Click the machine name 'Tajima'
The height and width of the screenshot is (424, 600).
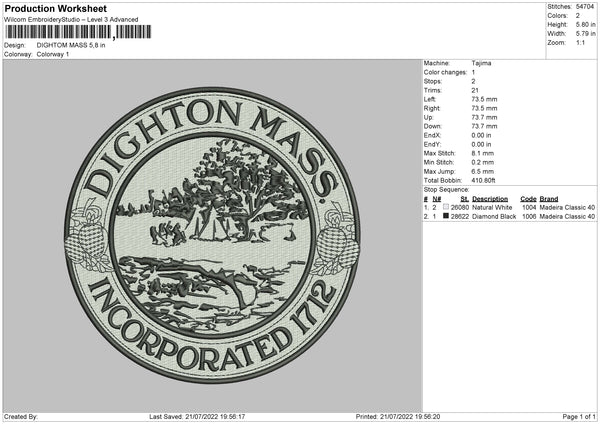(481, 63)
